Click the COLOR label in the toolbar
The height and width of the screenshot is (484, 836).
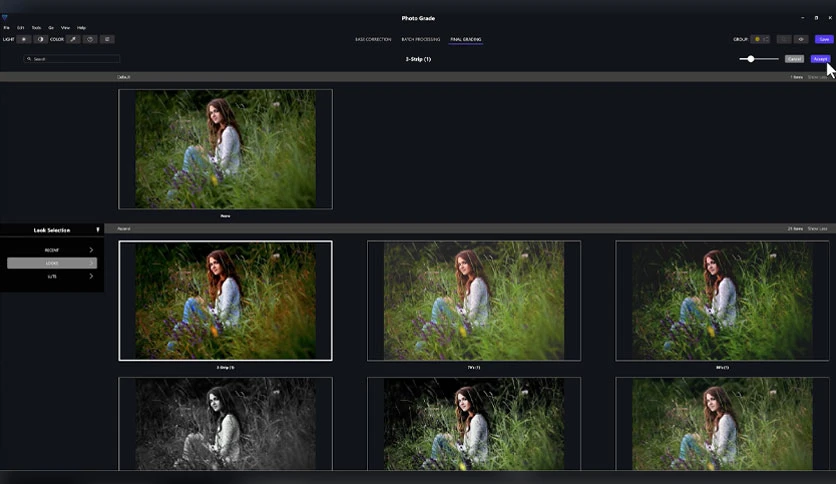point(57,39)
